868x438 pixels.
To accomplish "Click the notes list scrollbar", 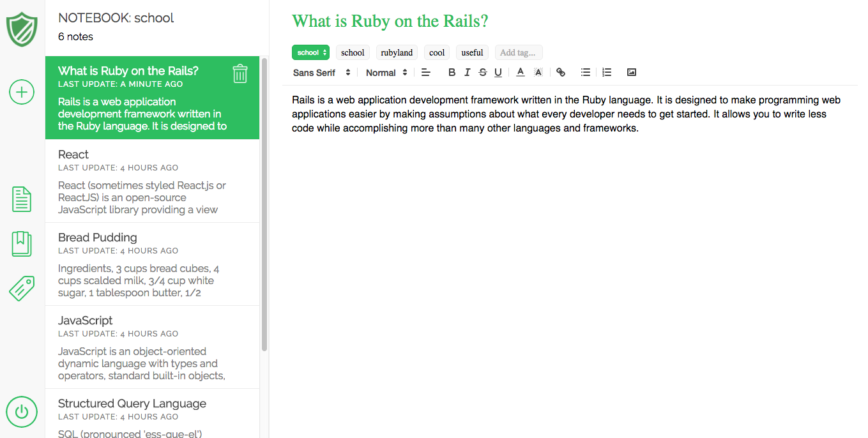I will click(264, 204).
